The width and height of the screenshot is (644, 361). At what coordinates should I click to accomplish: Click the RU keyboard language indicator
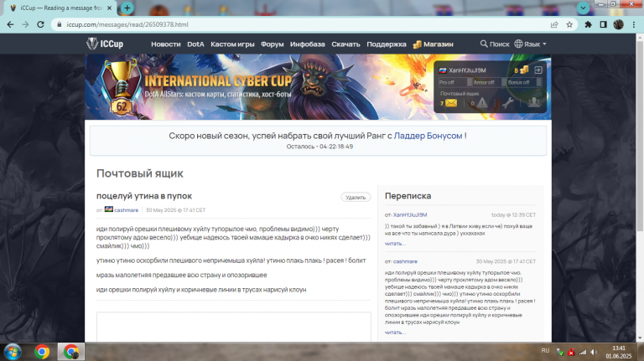click(545, 351)
